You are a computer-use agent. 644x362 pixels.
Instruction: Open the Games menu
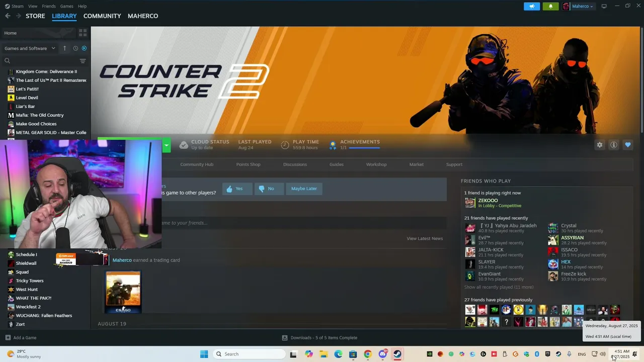click(66, 6)
